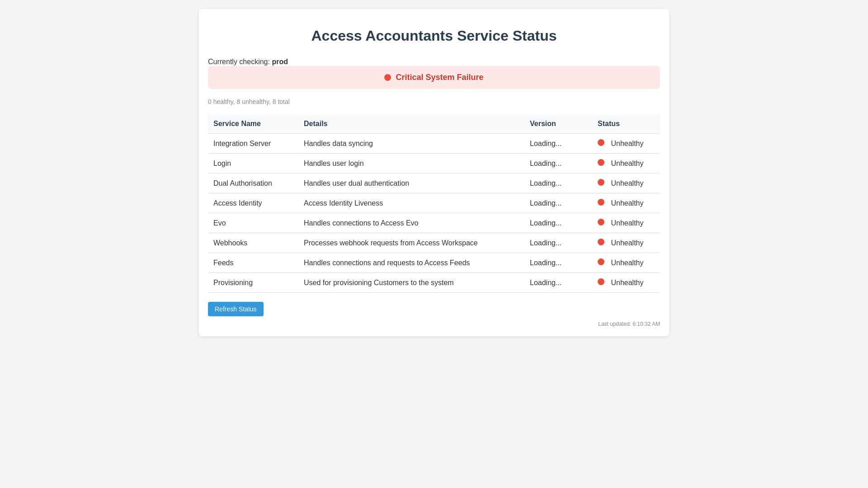Image resolution: width=868 pixels, height=488 pixels.
Task: Click the Webhooks service name
Action: click(230, 243)
